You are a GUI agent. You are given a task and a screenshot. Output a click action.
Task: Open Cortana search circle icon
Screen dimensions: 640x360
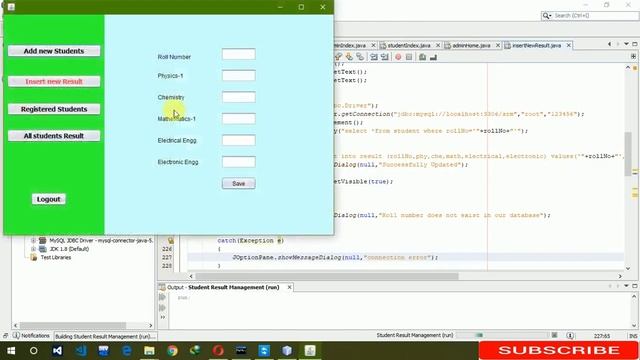[x=33, y=351]
